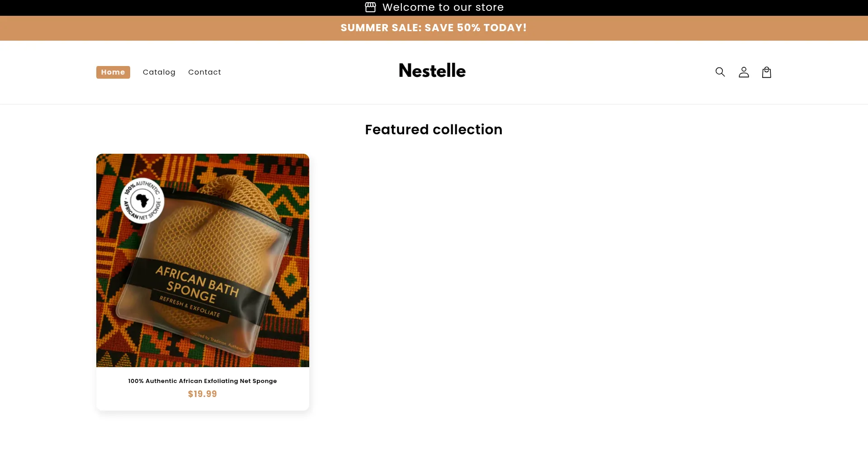Select the Home menu item

[x=113, y=72]
